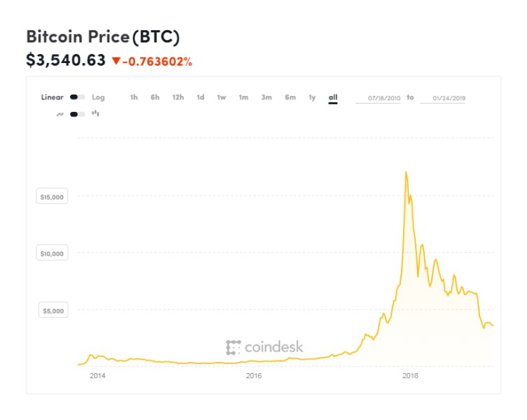
Task: Show the 3m time range
Action: point(267,97)
